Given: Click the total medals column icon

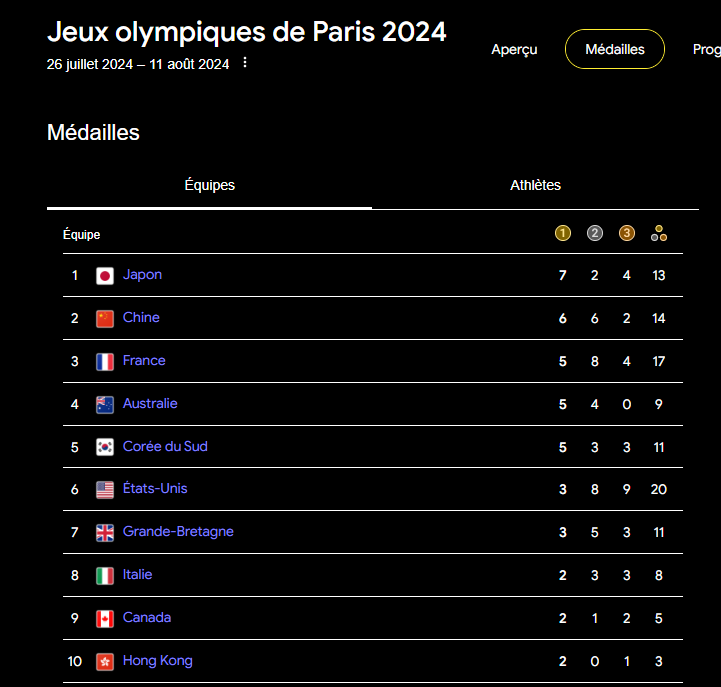Looking at the screenshot, I should (659, 234).
